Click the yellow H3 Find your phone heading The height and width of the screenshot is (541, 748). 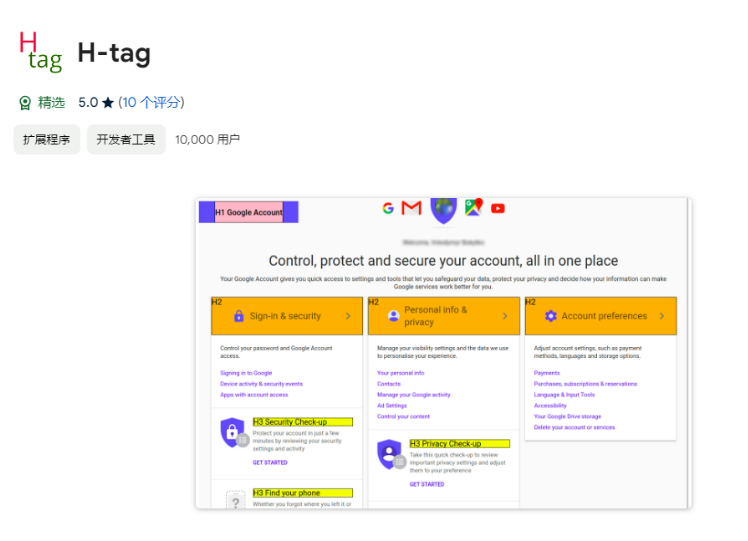tap(302, 493)
